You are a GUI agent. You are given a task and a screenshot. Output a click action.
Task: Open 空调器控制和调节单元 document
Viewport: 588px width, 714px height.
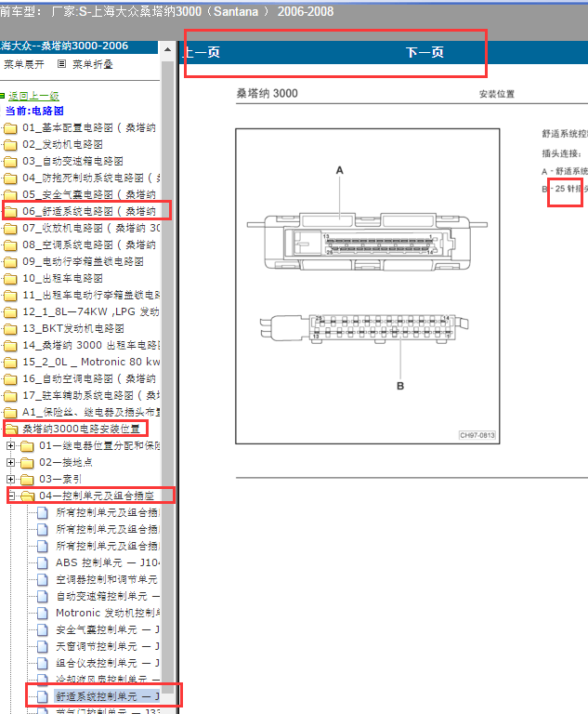tap(107, 580)
